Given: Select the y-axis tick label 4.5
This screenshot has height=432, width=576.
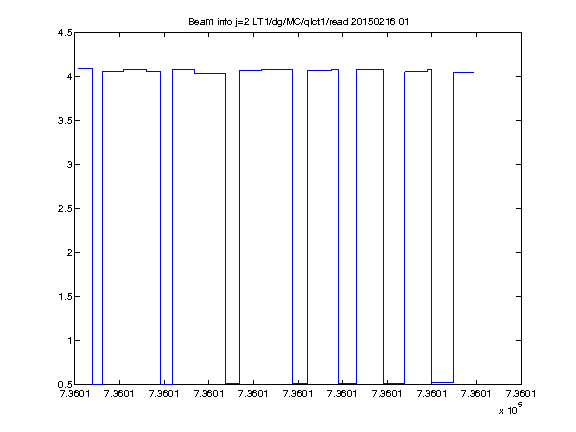Looking at the screenshot, I should pos(65,33).
